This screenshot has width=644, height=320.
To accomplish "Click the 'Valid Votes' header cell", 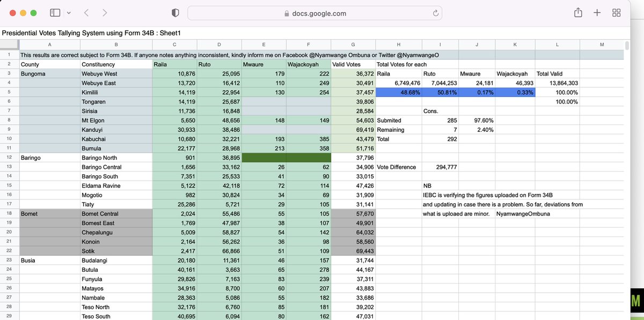I will click(x=353, y=64).
